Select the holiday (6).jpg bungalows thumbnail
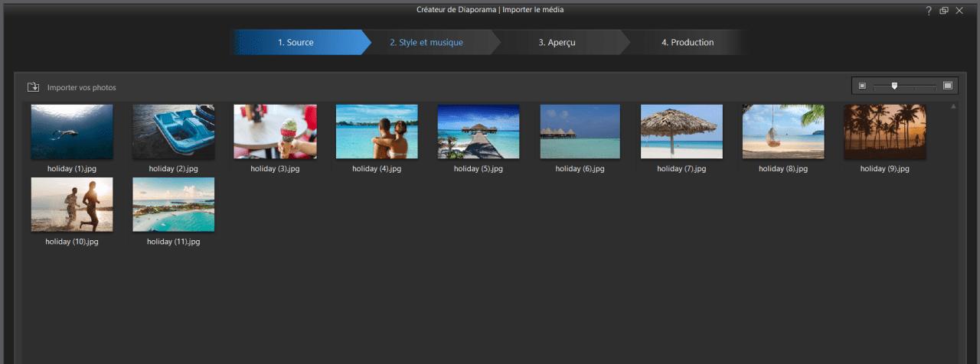This screenshot has height=364, width=980. click(580, 132)
